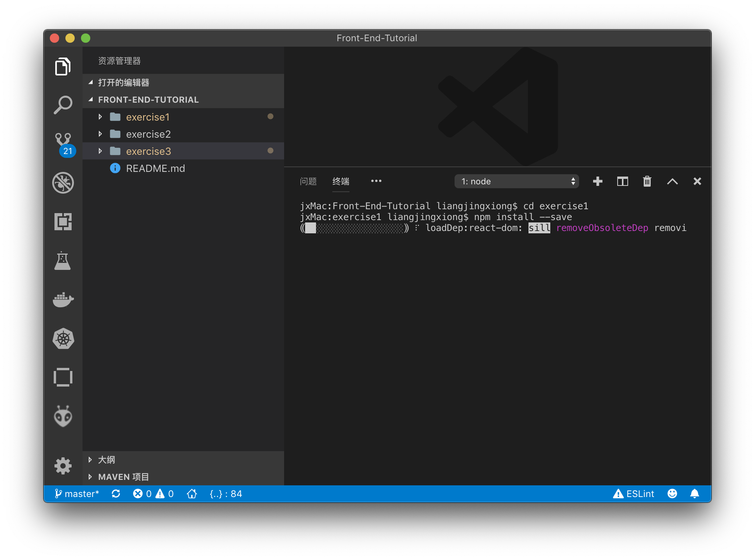The width and height of the screenshot is (755, 560).
Task: Open the Kubernetes view icon
Action: click(63, 338)
